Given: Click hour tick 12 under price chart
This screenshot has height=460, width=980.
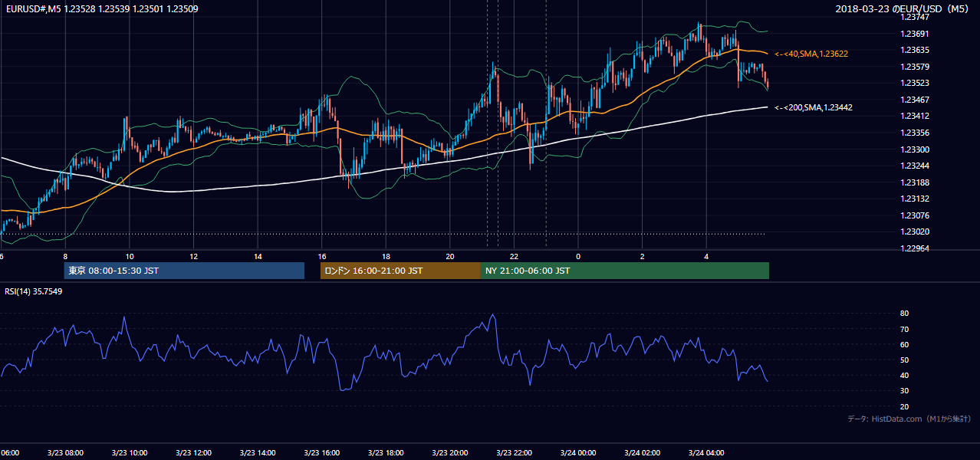Looking at the screenshot, I should click(x=193, y=256).
